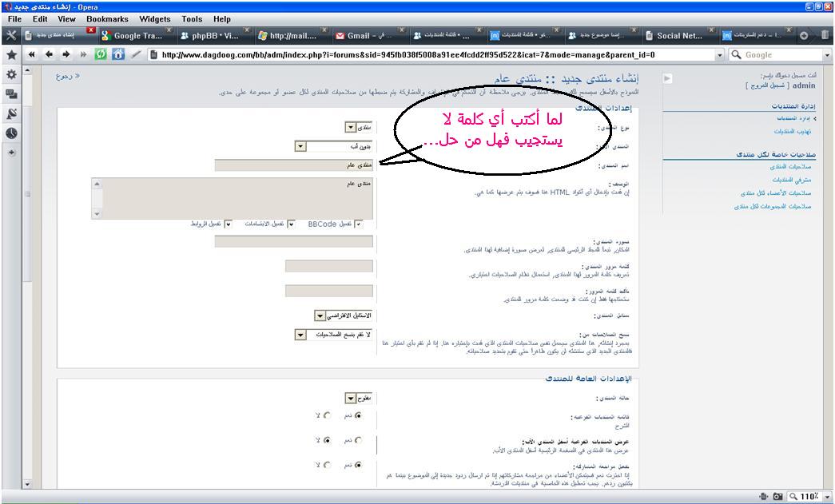
Task: Open the Bookmarks star panel icon
Action: pyautogui.click(x=11, y=55)
